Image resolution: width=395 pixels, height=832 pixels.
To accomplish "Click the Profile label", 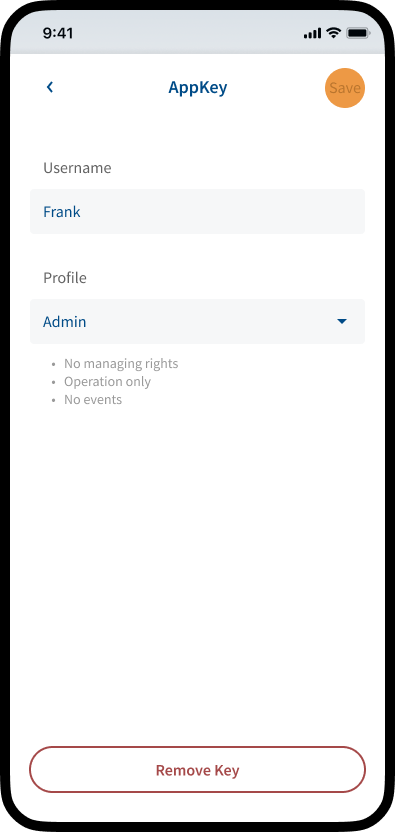I will point(65,278).
